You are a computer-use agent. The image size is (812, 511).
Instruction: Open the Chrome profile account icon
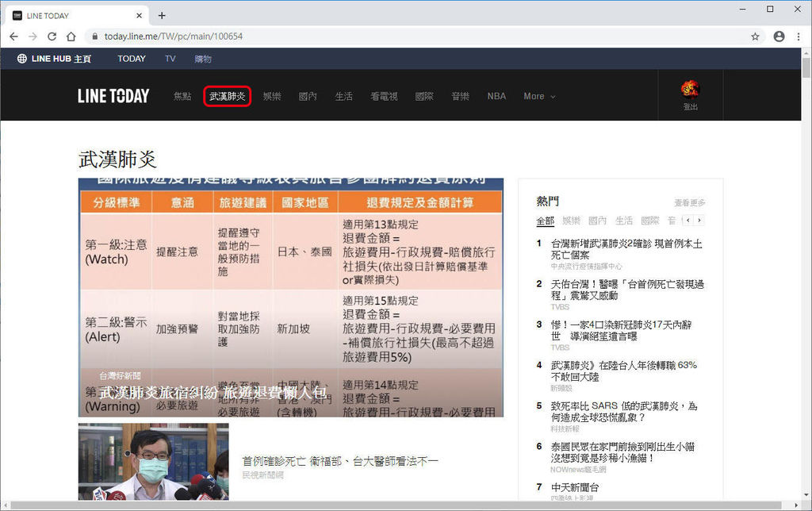coord(779,36)
